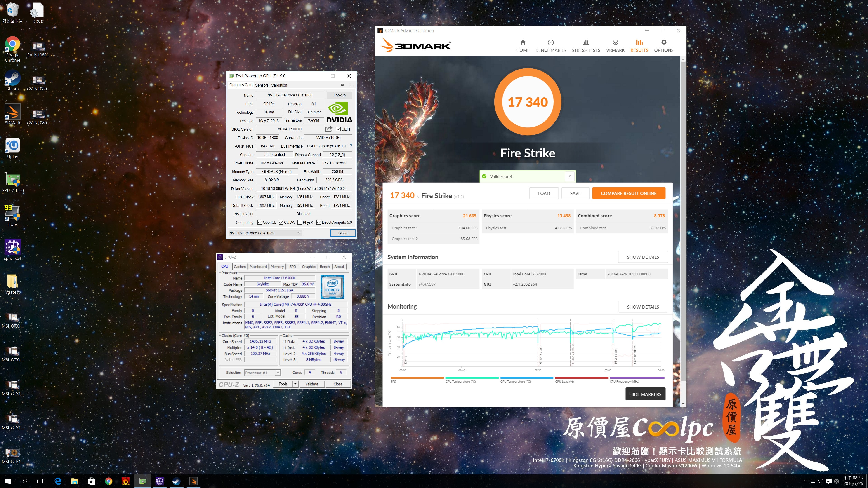Open the SPD tab in CPU-Z
Viewport: 868px width, 488px height.
pyautogui.click(x=292, y=266)
